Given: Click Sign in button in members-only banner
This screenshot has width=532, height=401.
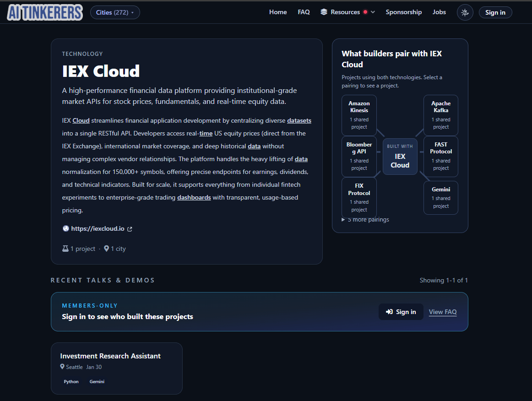Looking at the screenshot, I should [x=401, y=312].
